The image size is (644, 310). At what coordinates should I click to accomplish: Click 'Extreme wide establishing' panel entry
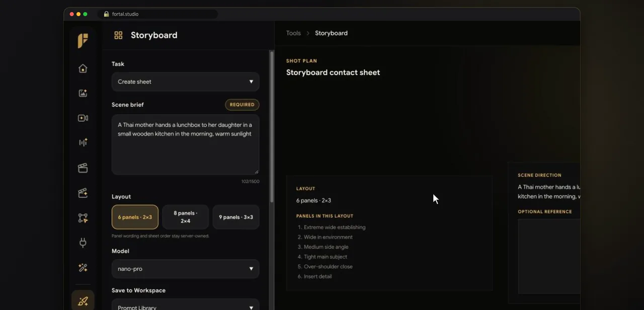coord(335,227)
